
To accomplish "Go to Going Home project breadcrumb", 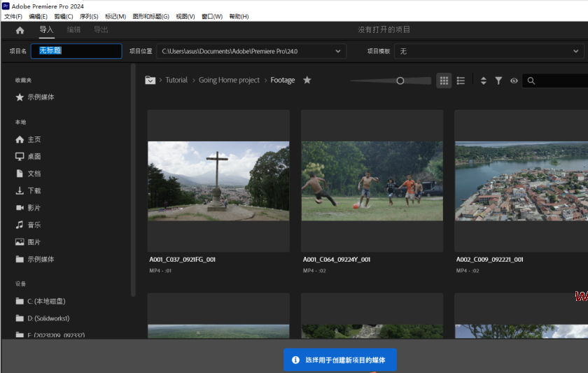I will pos(229,80).
